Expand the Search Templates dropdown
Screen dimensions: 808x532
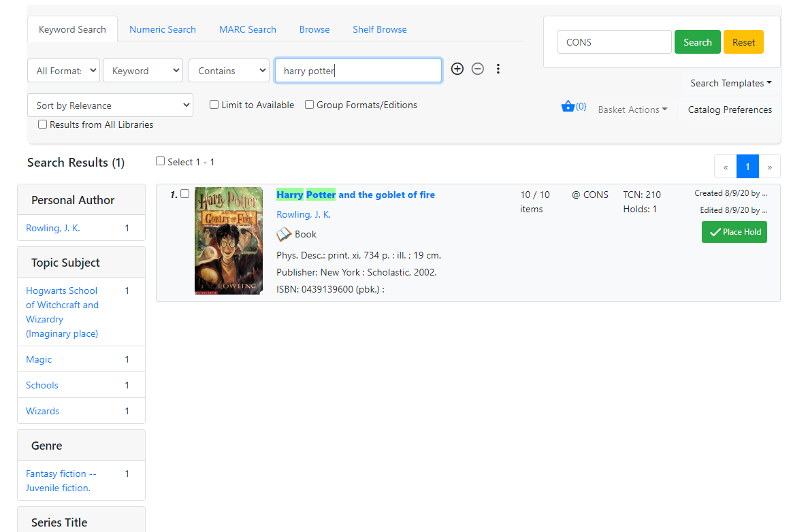[730, 82]
